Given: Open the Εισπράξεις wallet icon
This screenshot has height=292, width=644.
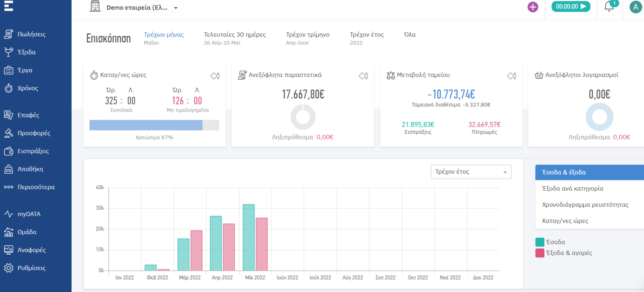Looking at the screenshot, I should (x=8, y=151).
